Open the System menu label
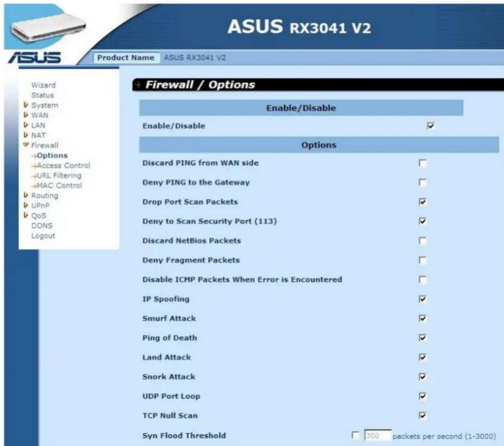Image resolution: width=504 pixels, height=446 pixels. pos(45,105)
